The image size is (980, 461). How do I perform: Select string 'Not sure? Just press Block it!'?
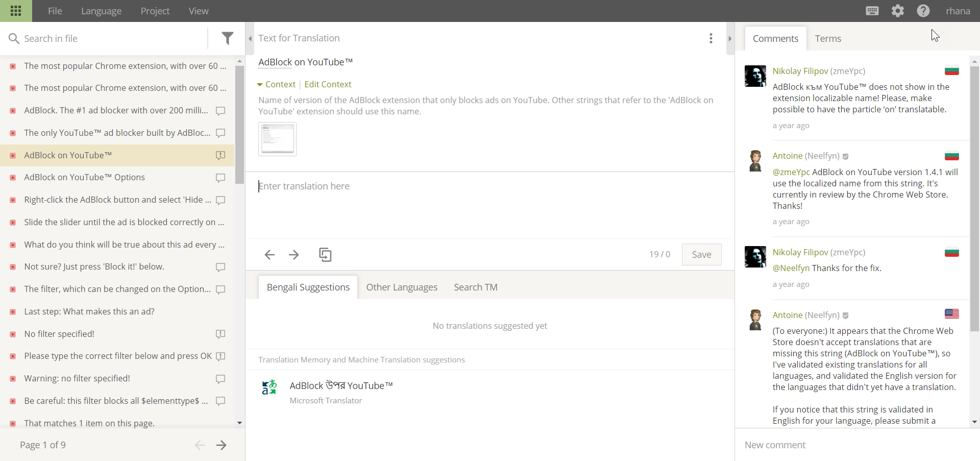point(117,266)
